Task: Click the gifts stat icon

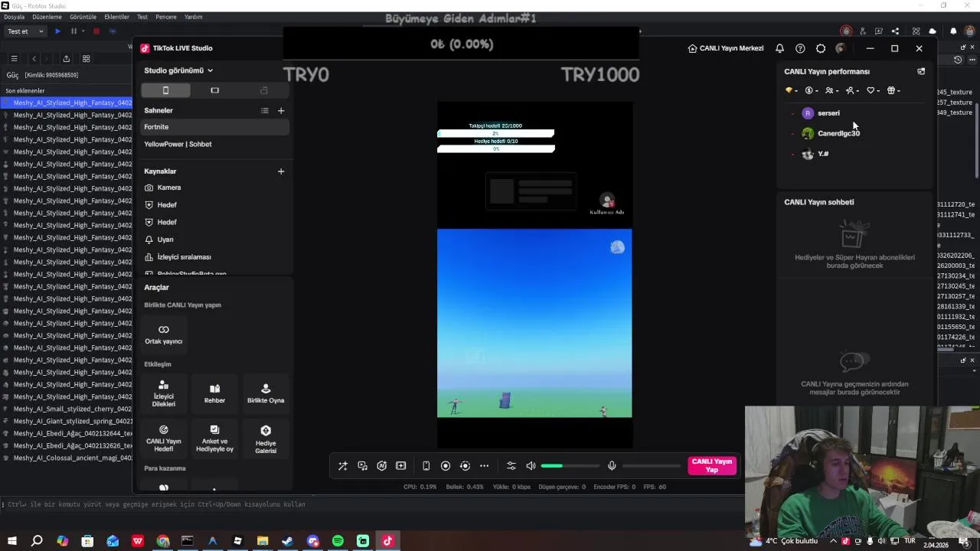Action: pos(893,90)
